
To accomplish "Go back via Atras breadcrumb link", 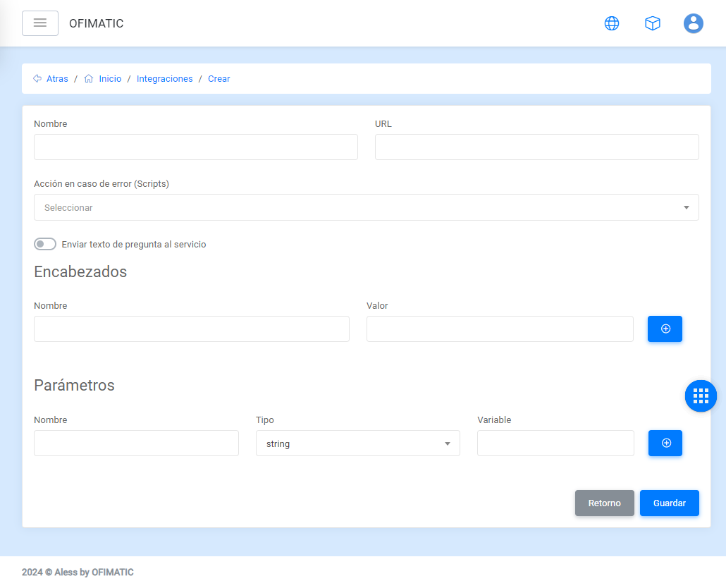I will click(x=57, y=79).
